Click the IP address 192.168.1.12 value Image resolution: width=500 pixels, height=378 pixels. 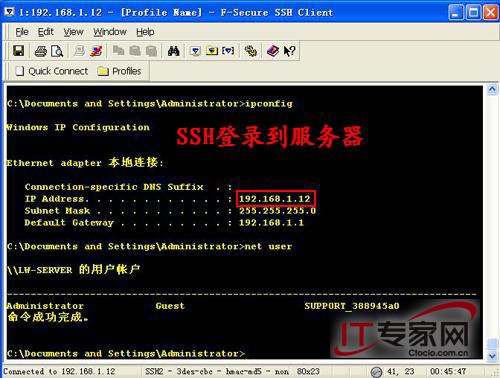tap(275, 199)
